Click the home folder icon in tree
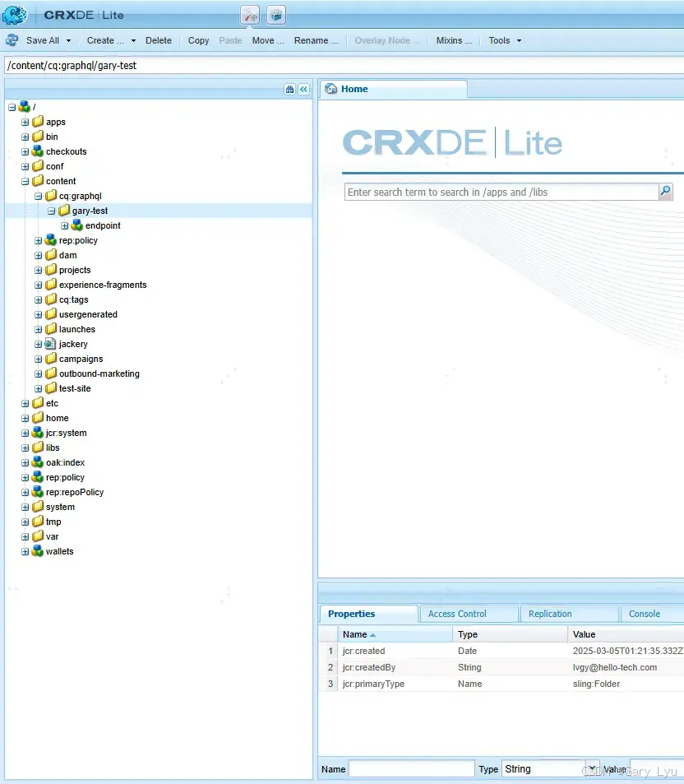684x784 pixels. point(38,417)
